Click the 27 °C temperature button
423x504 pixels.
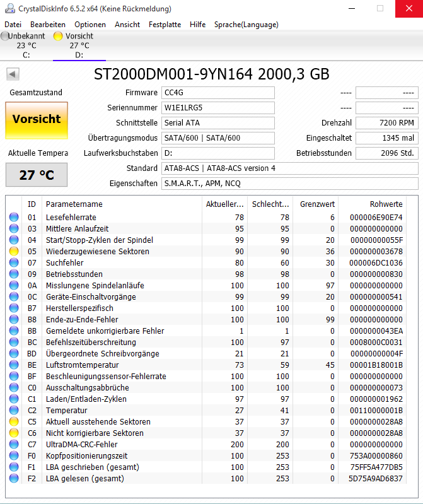[x=37, y=175]
